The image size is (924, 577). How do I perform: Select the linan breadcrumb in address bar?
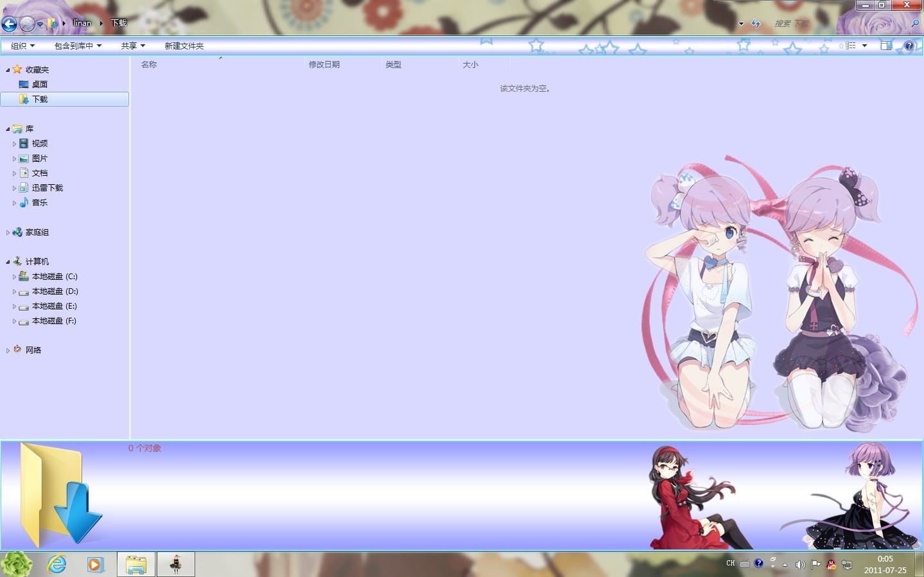coord(82,23)
